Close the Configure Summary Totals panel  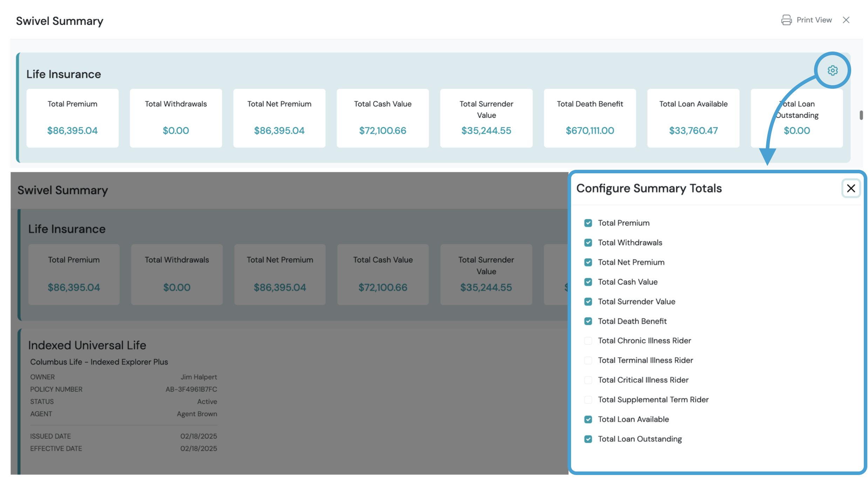click(x=851, y=188)
